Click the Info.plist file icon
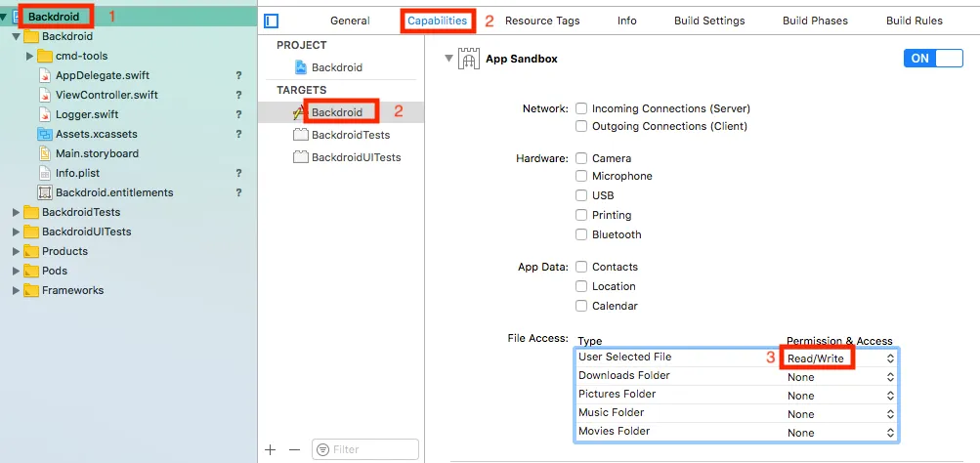The height and width of the screenshot is (463, 980). [x=45, y=173]
